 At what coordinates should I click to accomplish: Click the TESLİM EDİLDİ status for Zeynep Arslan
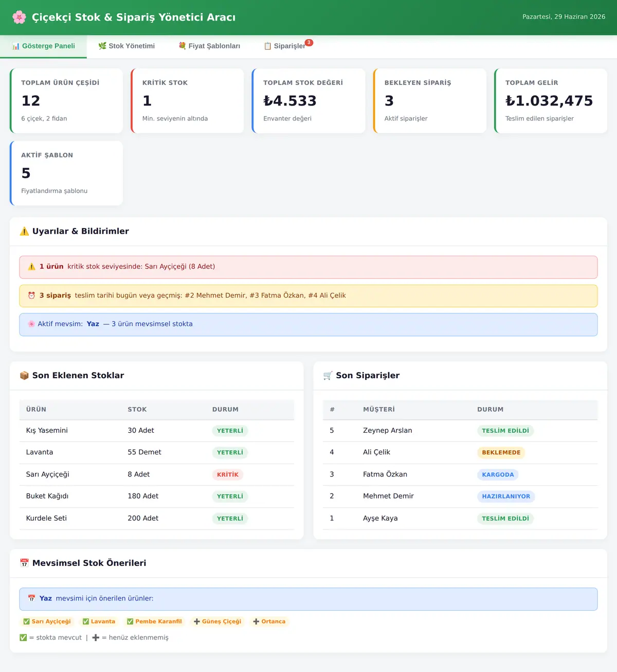pos(505,431)
